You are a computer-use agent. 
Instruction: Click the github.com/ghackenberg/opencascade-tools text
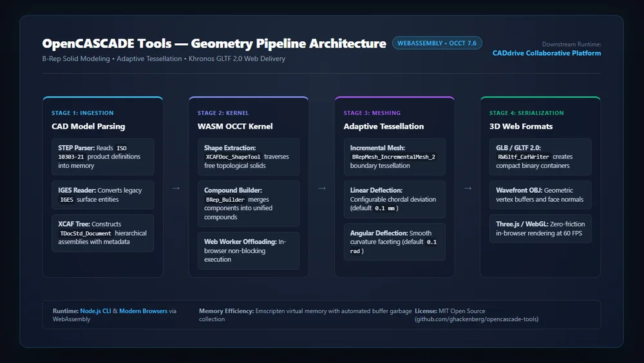point(477,319)
